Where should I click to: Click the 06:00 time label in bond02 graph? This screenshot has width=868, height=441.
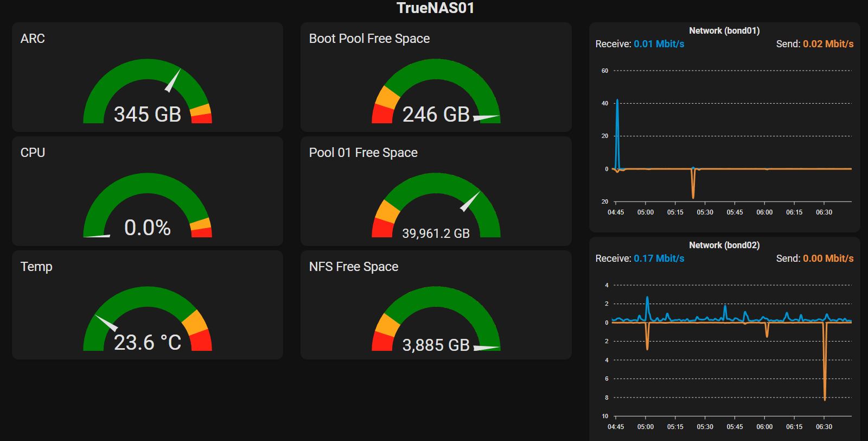(x=764, y=427)
